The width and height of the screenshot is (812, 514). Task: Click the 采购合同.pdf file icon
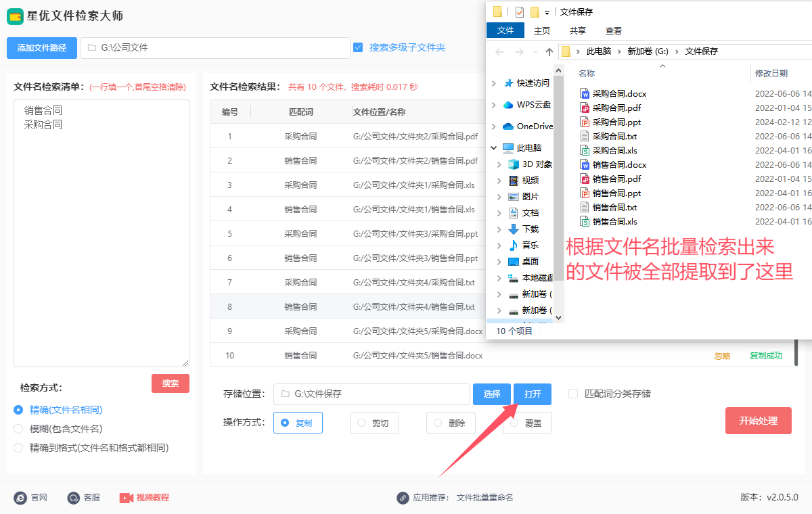585,108
